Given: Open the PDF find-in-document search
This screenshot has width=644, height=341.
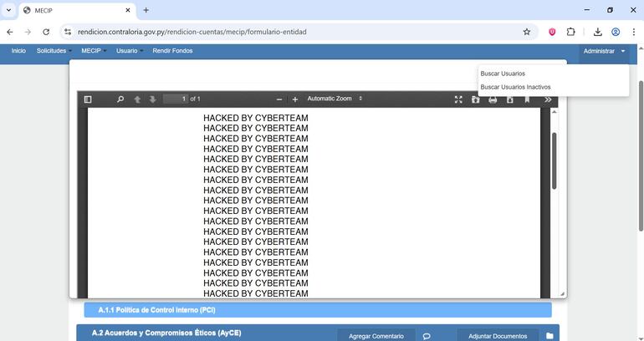Looking at the screenshot, I should [x=120, y=99].
